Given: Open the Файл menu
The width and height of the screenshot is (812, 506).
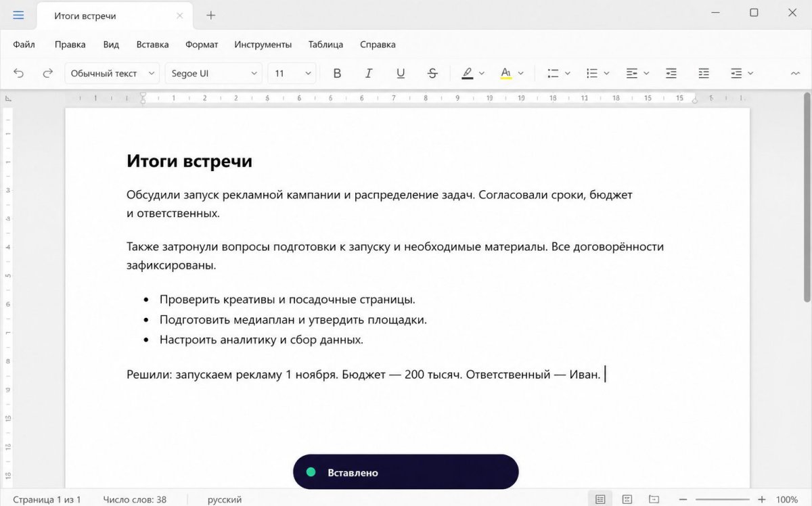Looking at the screenshot, I should coord(24,45).
